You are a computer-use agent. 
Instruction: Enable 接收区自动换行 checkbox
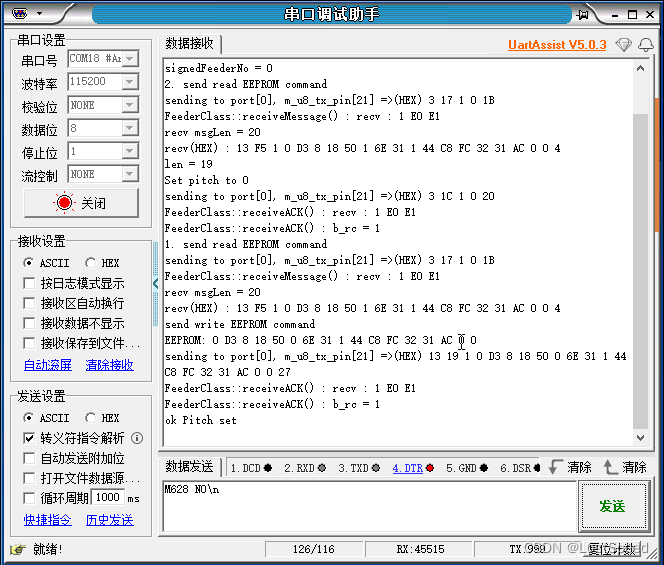29,303
